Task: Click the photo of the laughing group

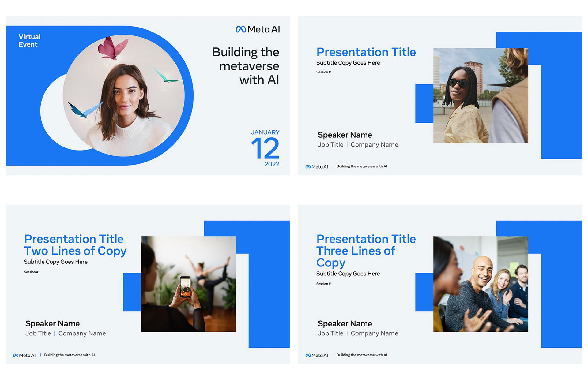Action: pyautogui.click(x=481, y=284)
